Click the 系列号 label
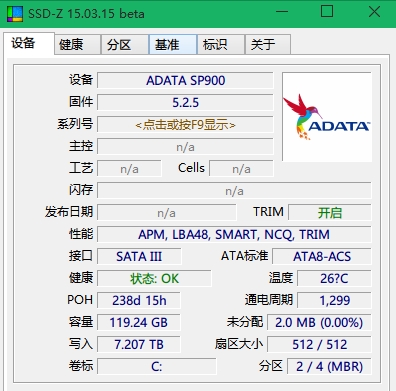396x391 pixels. (x=75, y=124)
